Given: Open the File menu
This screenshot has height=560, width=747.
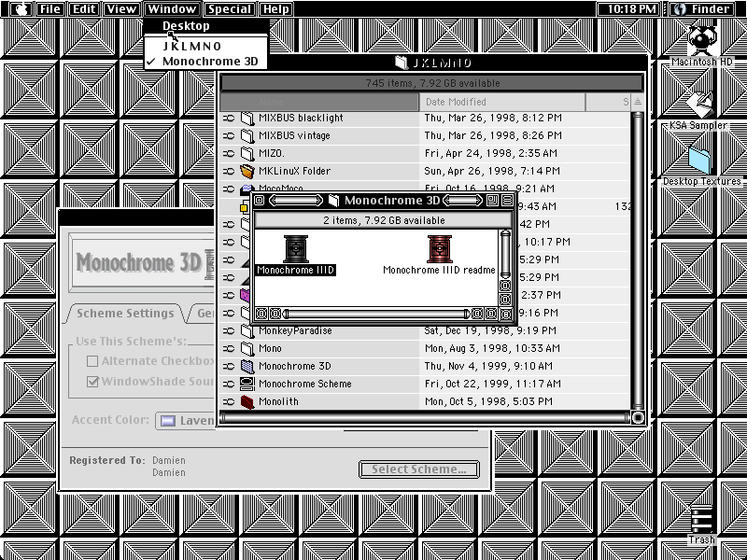Looking at the screenshot, I should pyautogui.click(x=49, y=9).
